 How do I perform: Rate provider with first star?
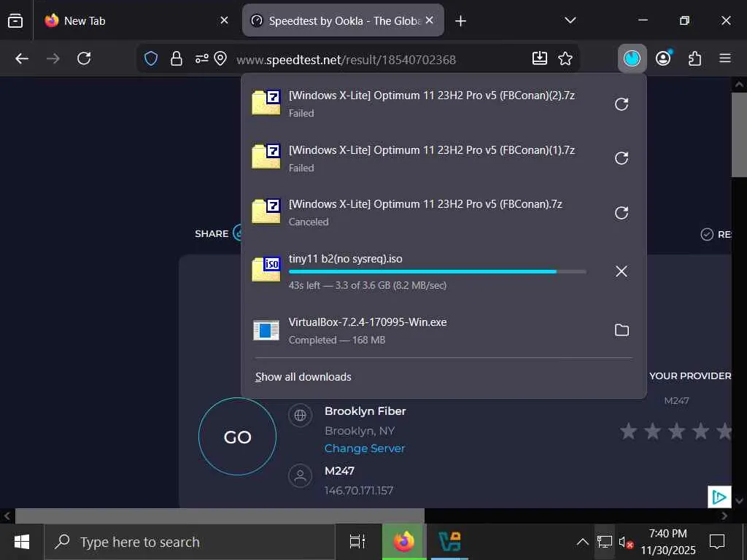pyautogui.click(x=629, y=431)
